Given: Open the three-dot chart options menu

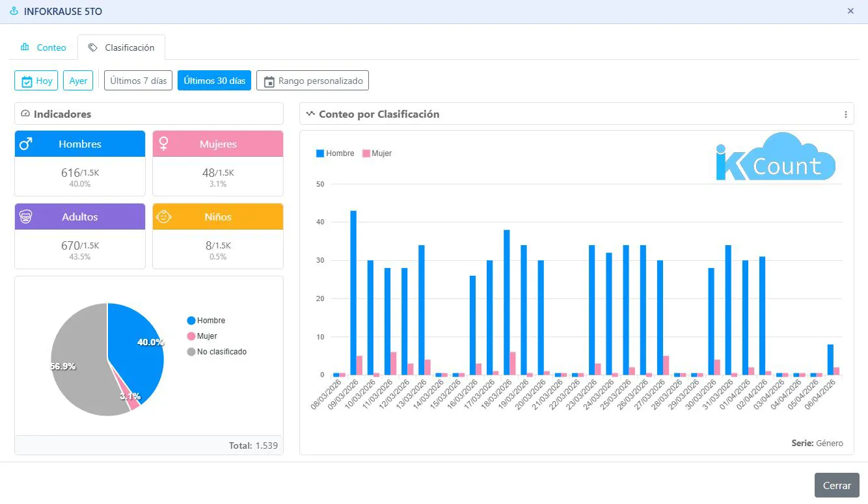Looking at the screenshot, I should (845, 114).
